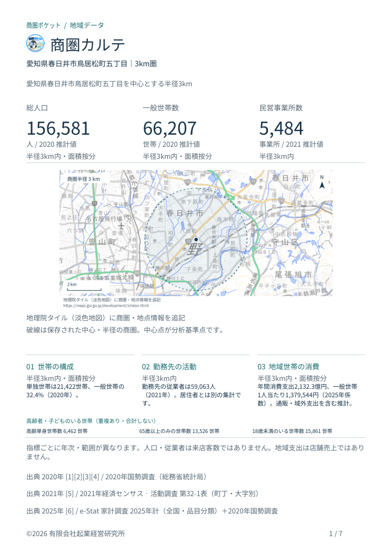
Task: Click the 単独世帯は21,422世帯 description text
Action: click(x=76, y=391)
